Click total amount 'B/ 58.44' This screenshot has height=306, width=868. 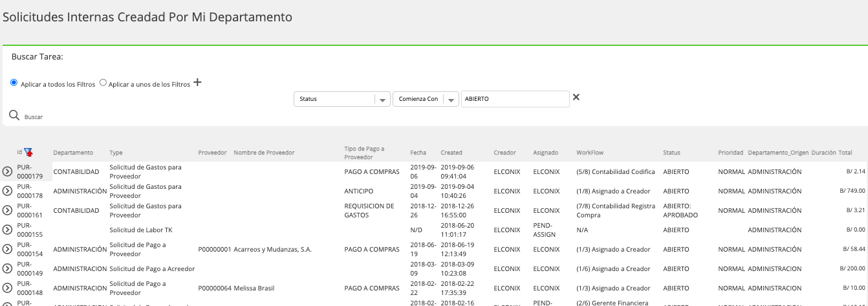point(854,249)
